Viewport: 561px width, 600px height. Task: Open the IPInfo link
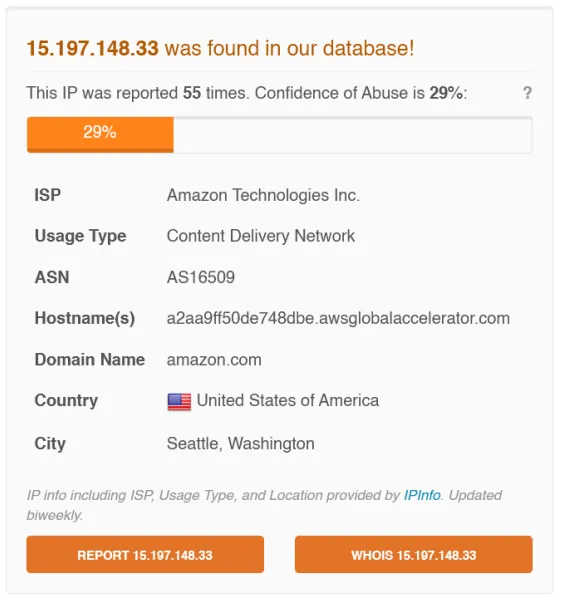422,495
